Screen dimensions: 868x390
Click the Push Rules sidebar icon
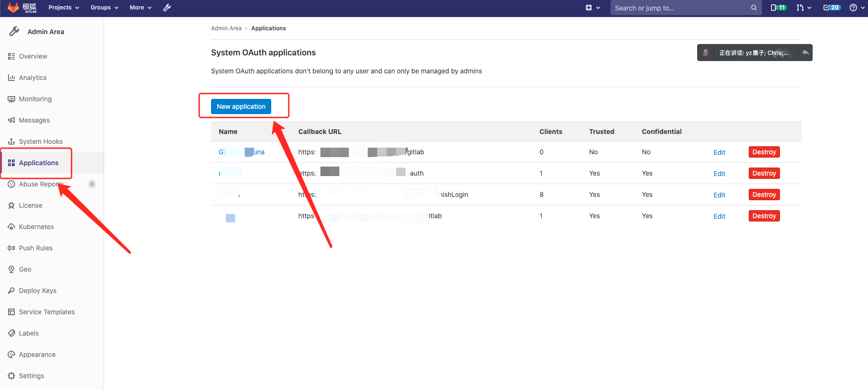tap(11, 248)
